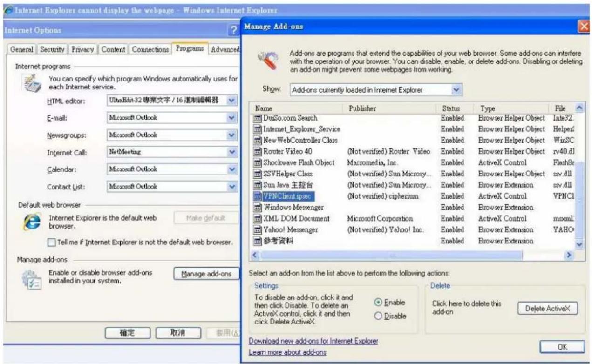The height and width of the screenshot is (364, 592).
Task: Check Tell me if IE not default
Action: click(52, 243)
